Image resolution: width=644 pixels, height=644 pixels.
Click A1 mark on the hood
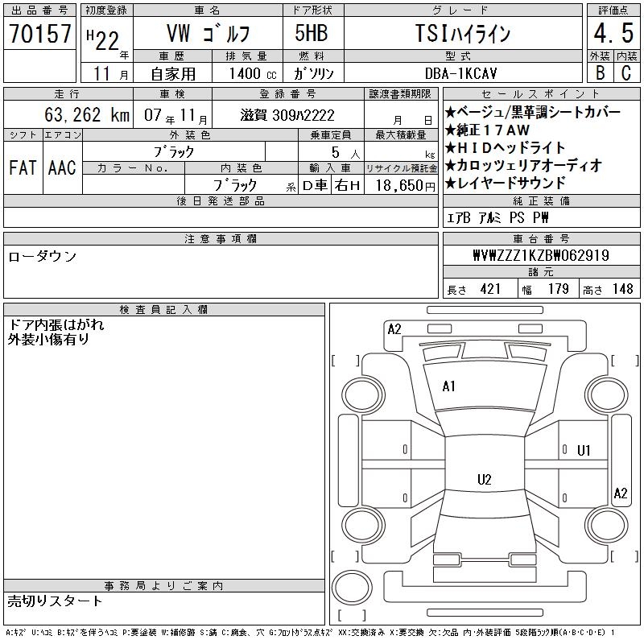(x=449, y=386)
